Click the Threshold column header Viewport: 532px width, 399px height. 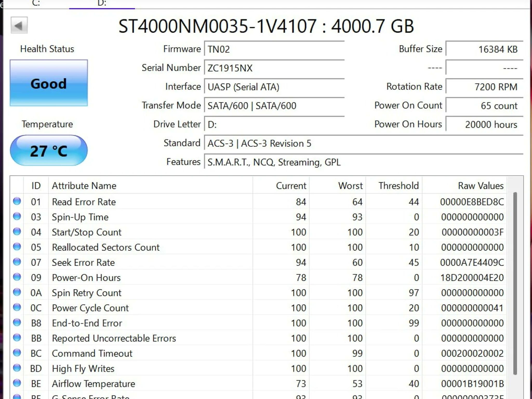[394, 185]
